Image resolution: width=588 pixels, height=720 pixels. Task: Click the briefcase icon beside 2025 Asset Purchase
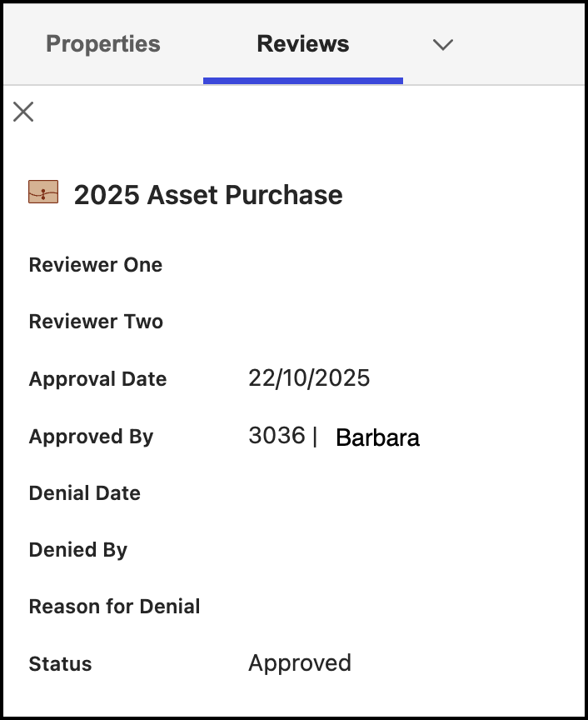pyautogui.click(x=43, y=192)
